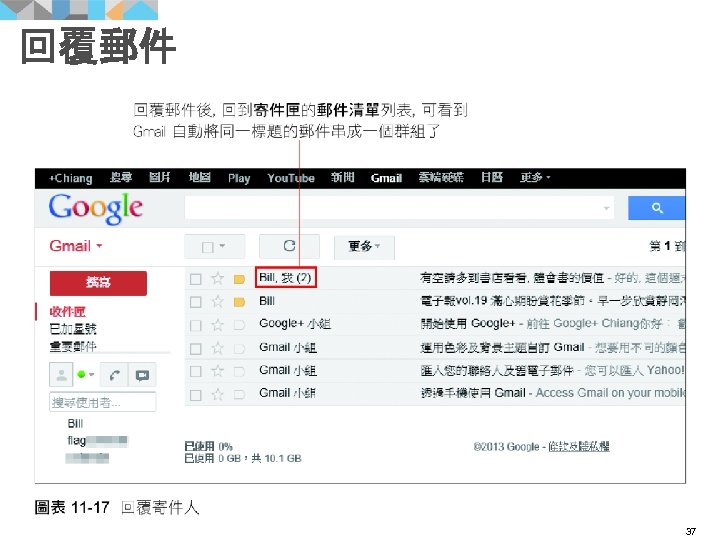The width and height of the screenshot is (720, 540).
Task: Open YouTube in the top bar
Action: point(291,178)
